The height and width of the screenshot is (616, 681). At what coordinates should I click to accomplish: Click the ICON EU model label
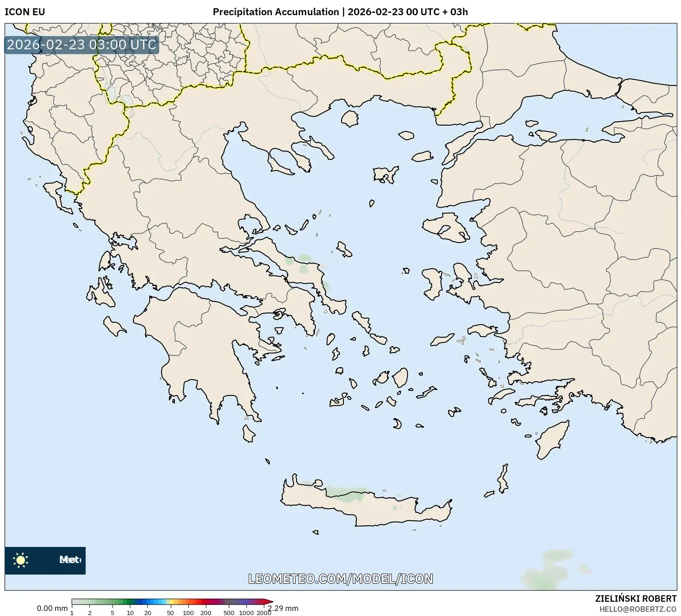pyautogui.click(x=25, y=12)
